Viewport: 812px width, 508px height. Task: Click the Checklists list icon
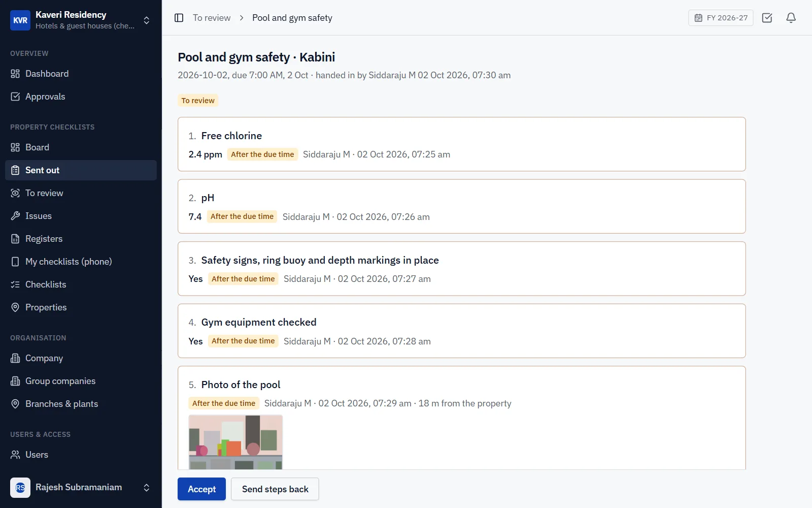coord(15,284)
